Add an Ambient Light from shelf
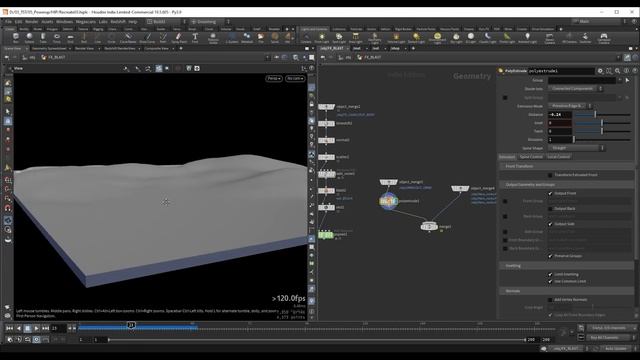Image resolution: width=640 pixels, height=360 pixels. click(527, 38)
